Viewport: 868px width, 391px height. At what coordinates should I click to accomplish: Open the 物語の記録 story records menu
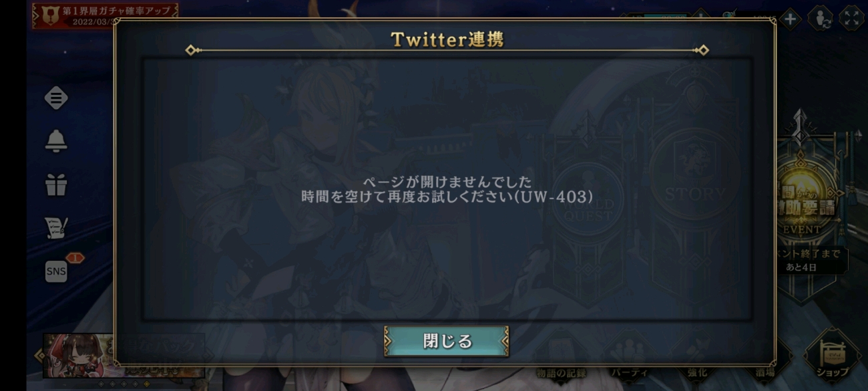[560, 372]
